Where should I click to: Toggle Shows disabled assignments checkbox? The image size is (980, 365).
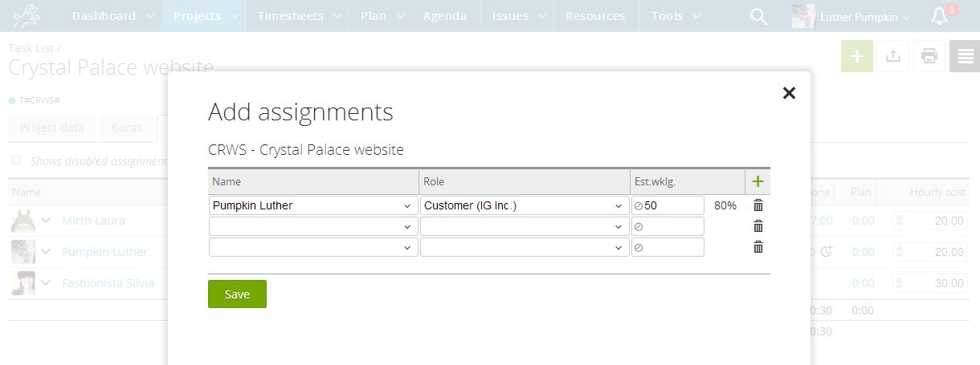pyautogui.click(x=16, y=160)
